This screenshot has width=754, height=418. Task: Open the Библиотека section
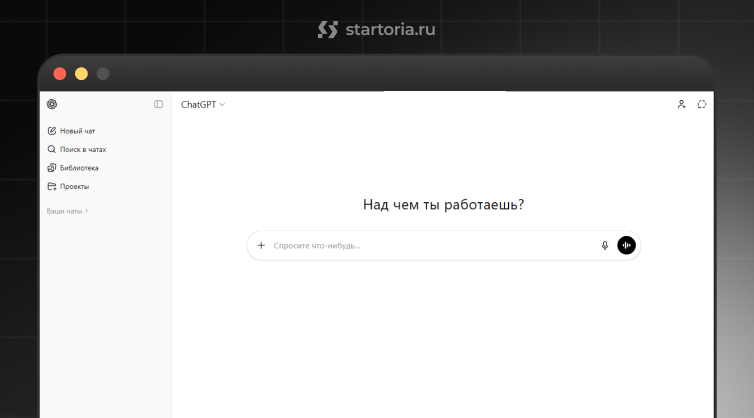tap(73, 168)
